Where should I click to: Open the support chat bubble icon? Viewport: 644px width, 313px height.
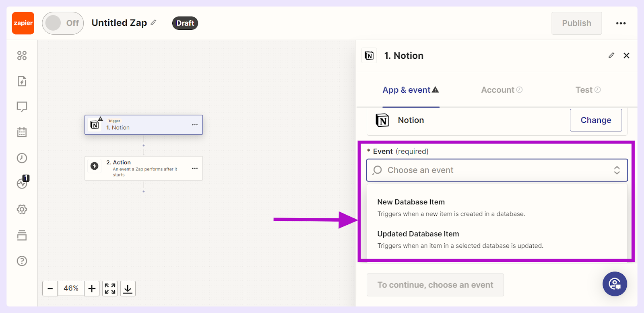tap(615, 284)
